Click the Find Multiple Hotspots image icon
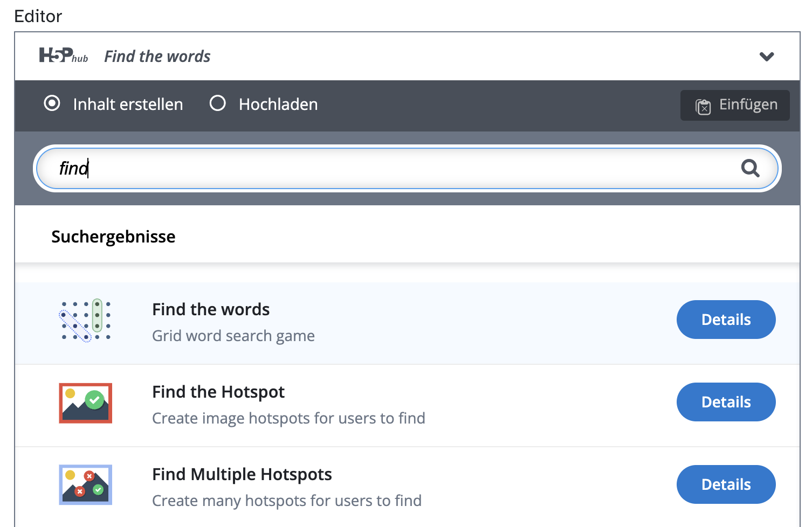 pos(85,485)
